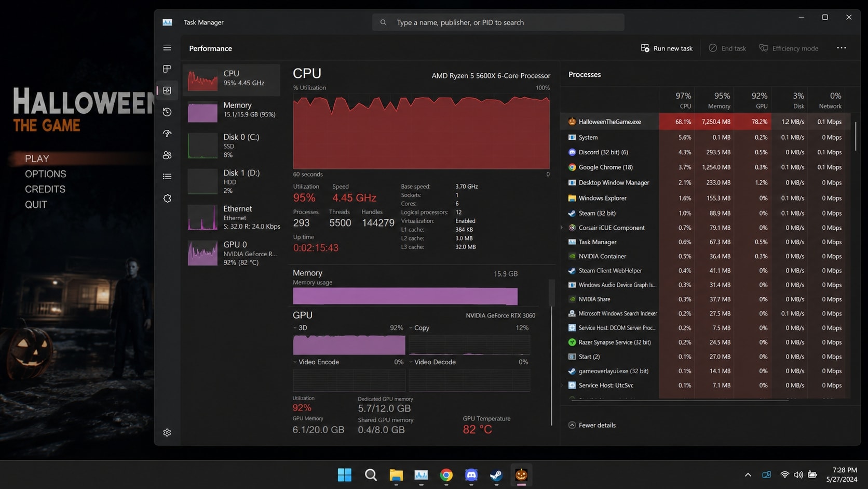Select the Performance page icon in sidebar
The width and height of the screenshot is (868, 489).
(167, 90)
